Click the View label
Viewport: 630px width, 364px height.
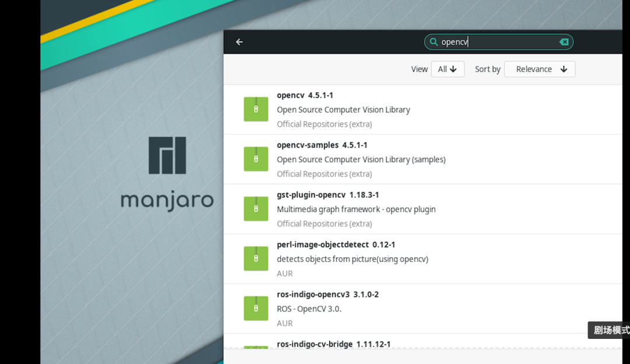(419, 69)
